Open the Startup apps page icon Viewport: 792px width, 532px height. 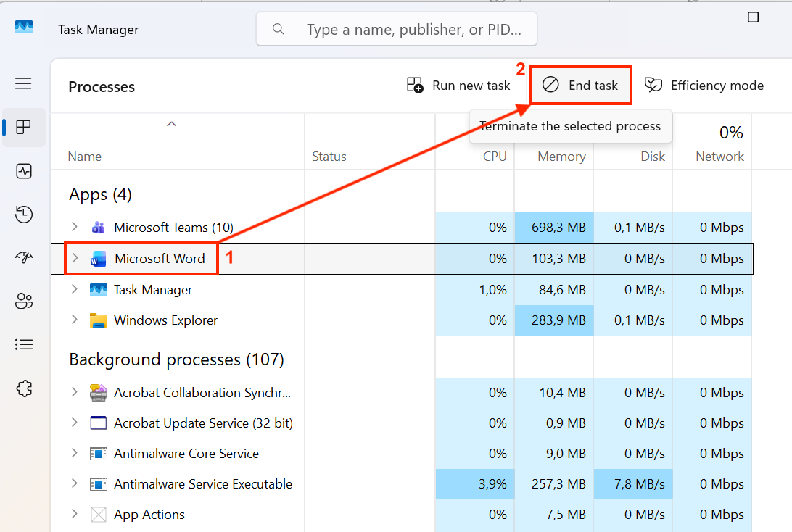pos(23,257)
